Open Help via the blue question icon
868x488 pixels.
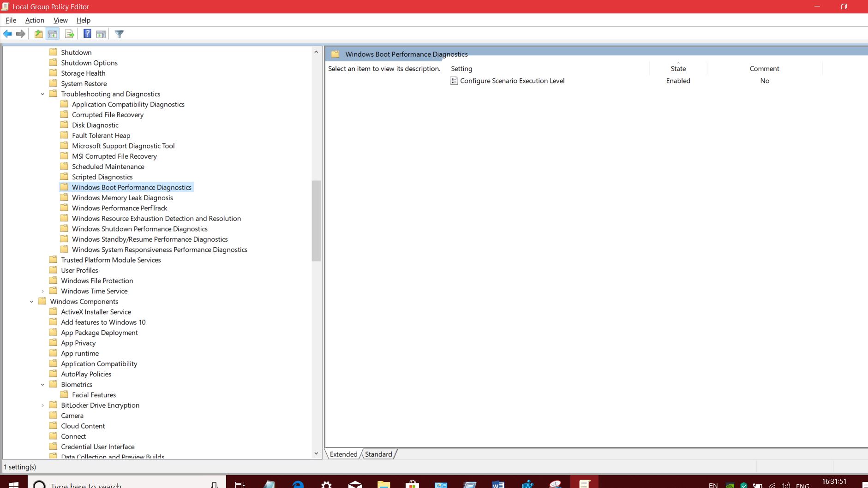pos(87,34)
